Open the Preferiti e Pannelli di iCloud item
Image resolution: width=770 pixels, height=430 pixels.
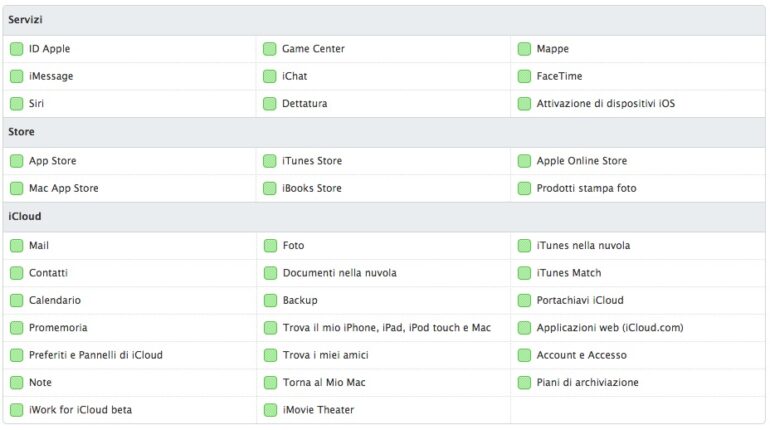(95, 355)
